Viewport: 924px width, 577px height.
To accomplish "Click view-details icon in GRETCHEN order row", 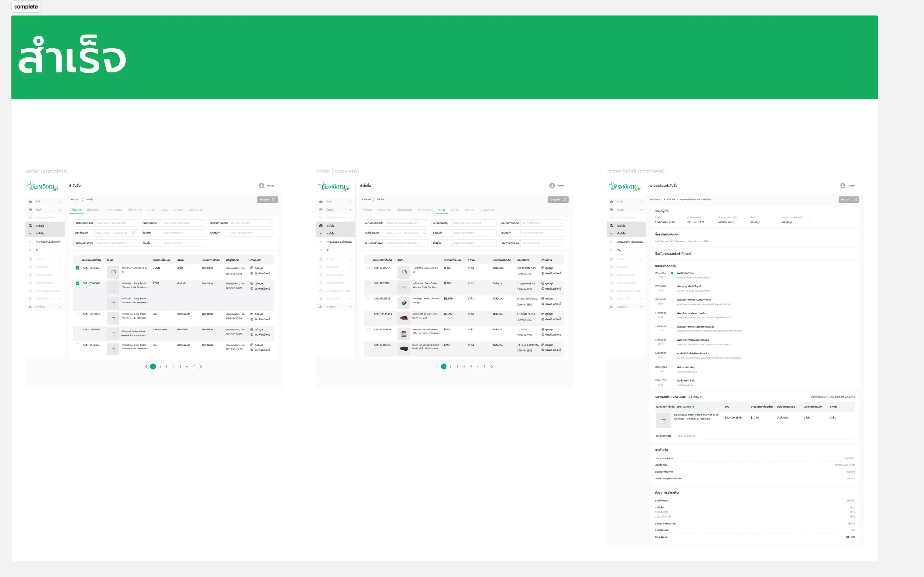I will (x=543, y=268).
